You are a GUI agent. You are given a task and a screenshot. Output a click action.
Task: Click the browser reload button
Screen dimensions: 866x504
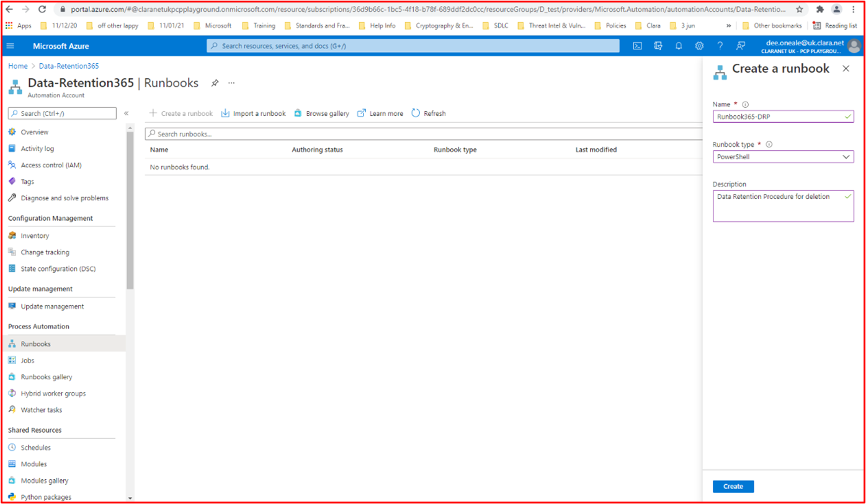pos(42,9)
